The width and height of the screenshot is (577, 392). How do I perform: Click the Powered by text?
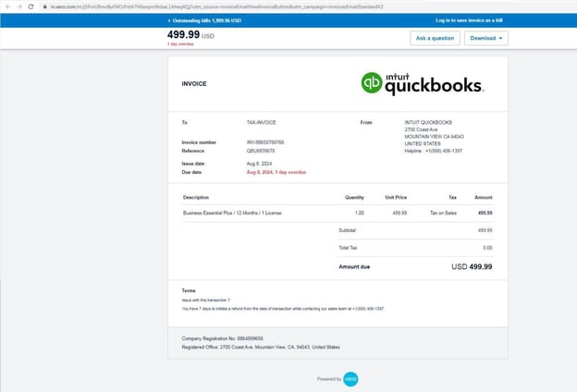[x=329, y=379]
